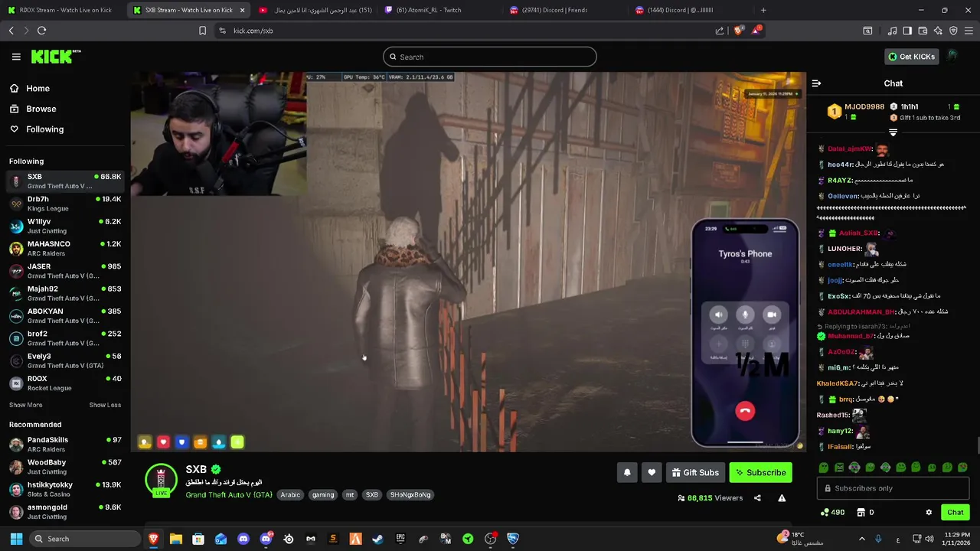This screenshot has height=551, width=980.
Task: Open the hamburger sidebar menu on Kick
Action: click(x=16, y=57)
